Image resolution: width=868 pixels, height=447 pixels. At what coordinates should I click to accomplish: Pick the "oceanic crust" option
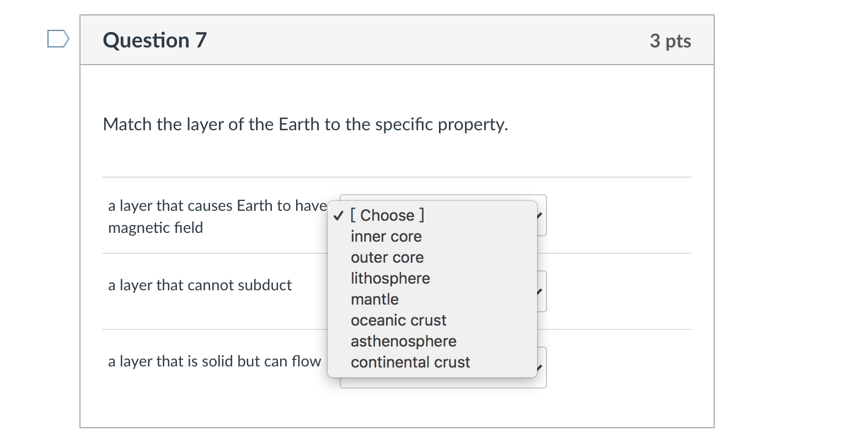398,320
